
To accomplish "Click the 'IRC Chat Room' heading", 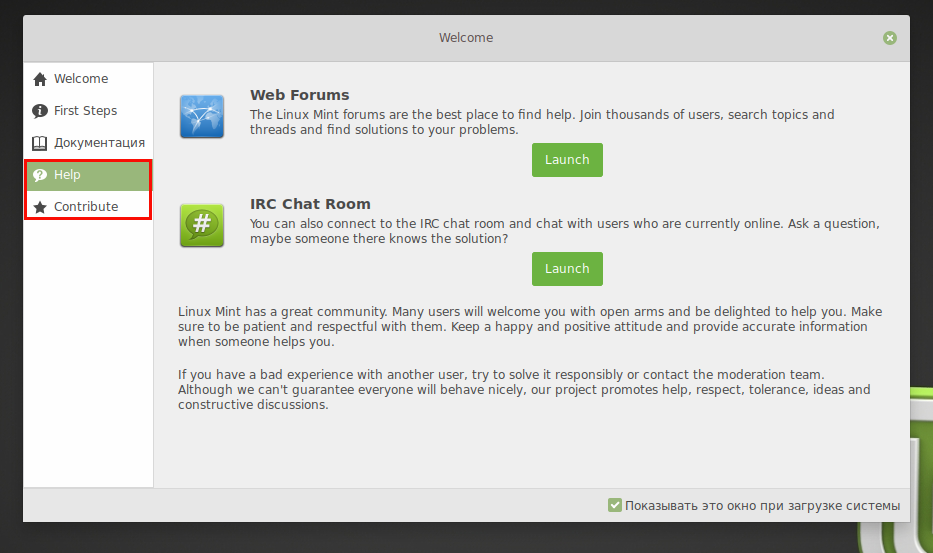I will (310, 204).
